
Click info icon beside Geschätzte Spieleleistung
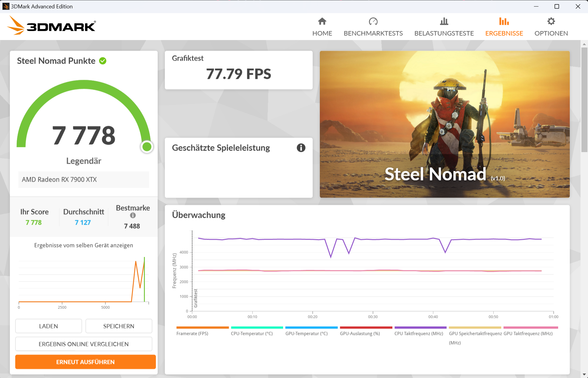[x=301, y=148]
